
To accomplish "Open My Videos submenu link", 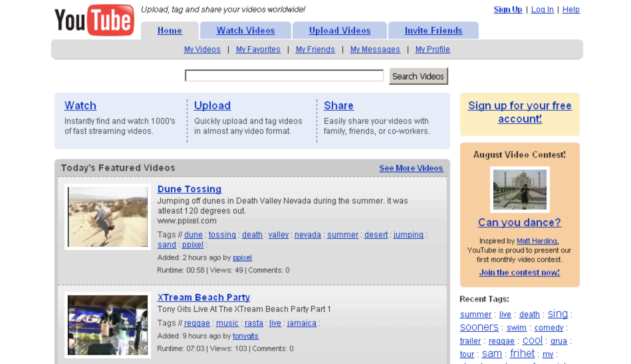I will (202, 50).
